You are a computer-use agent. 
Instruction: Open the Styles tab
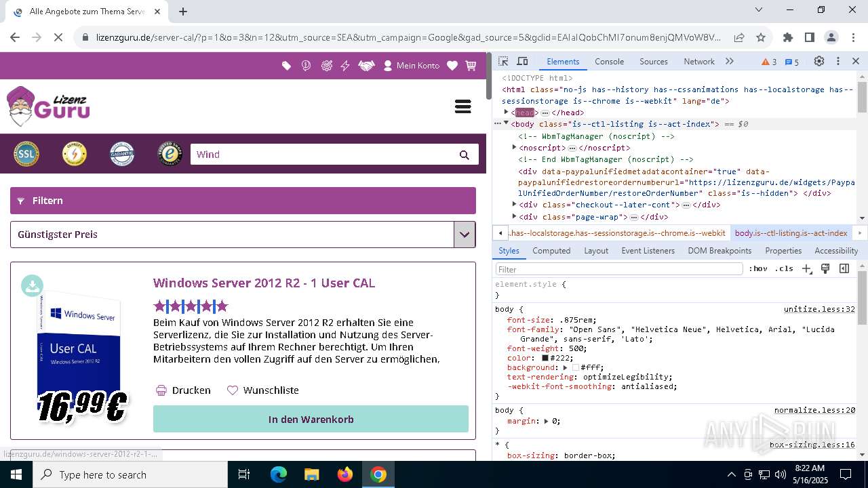tap(509, 251)
